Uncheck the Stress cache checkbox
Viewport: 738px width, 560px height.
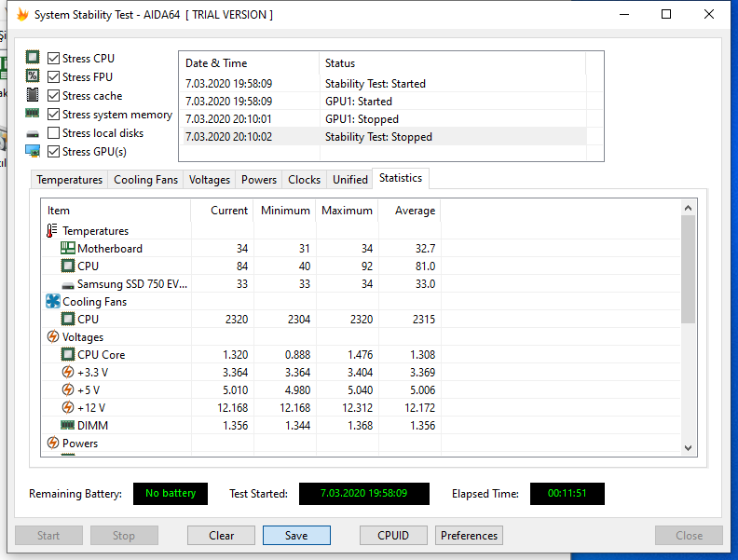54,96
